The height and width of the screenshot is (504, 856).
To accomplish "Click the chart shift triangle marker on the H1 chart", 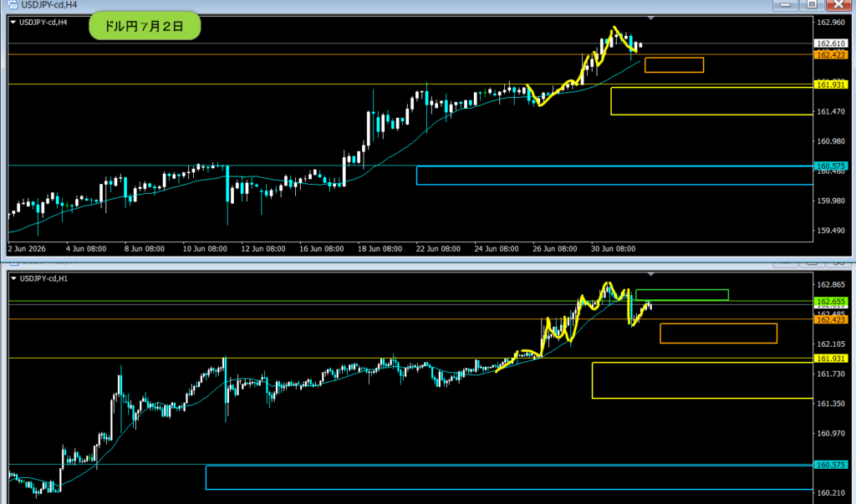I will click(650, 274).
